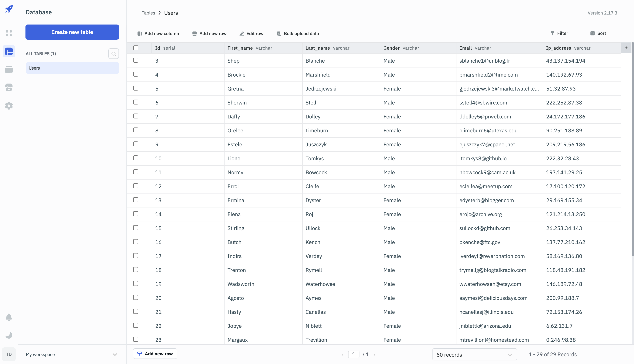Select the checkbox for row Id 12
Screen dimensions: 634x364
(135, 186)
